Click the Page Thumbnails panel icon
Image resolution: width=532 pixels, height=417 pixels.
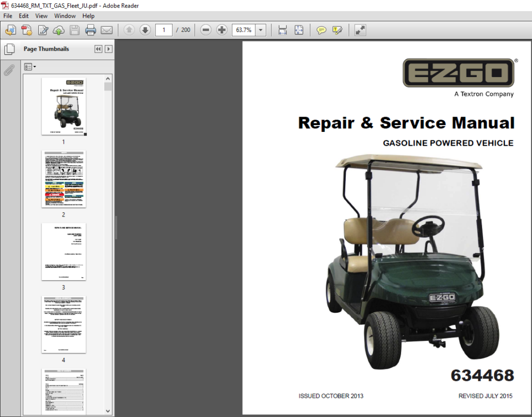point(10,49)
